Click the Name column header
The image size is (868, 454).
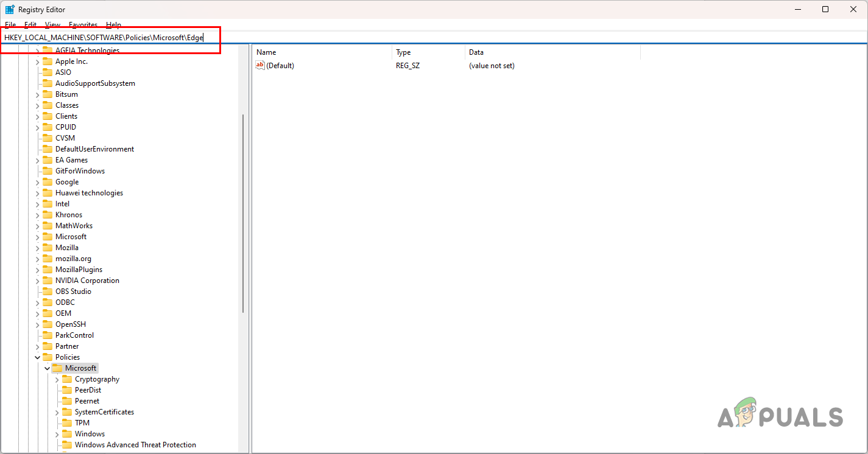tap(266, 52)
